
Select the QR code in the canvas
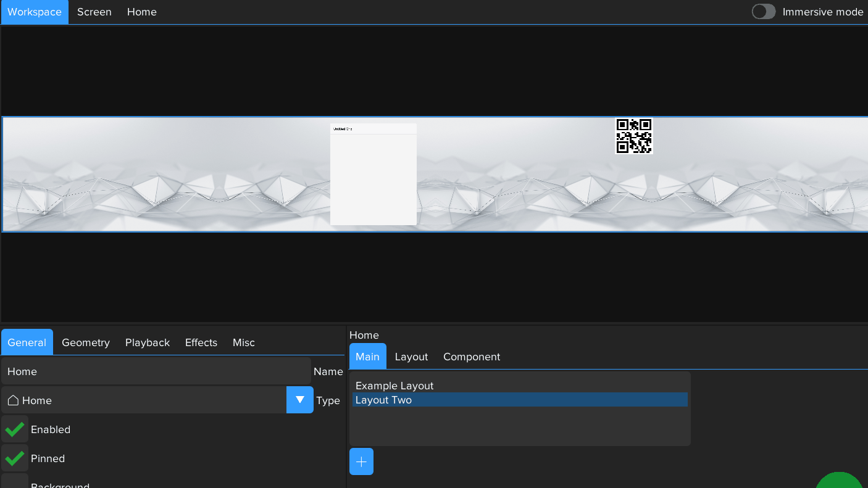[634, 136]
